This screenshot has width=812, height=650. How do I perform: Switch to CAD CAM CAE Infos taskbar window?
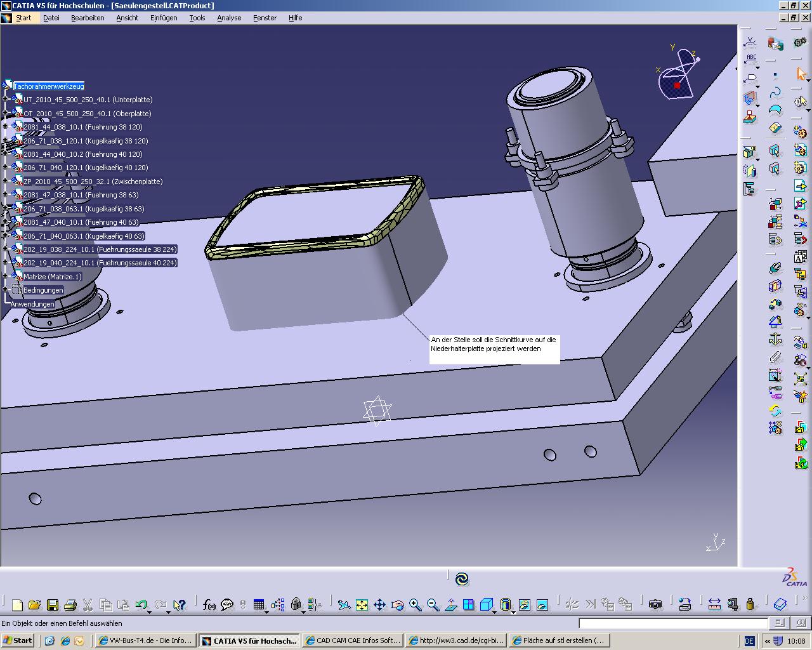353,640
